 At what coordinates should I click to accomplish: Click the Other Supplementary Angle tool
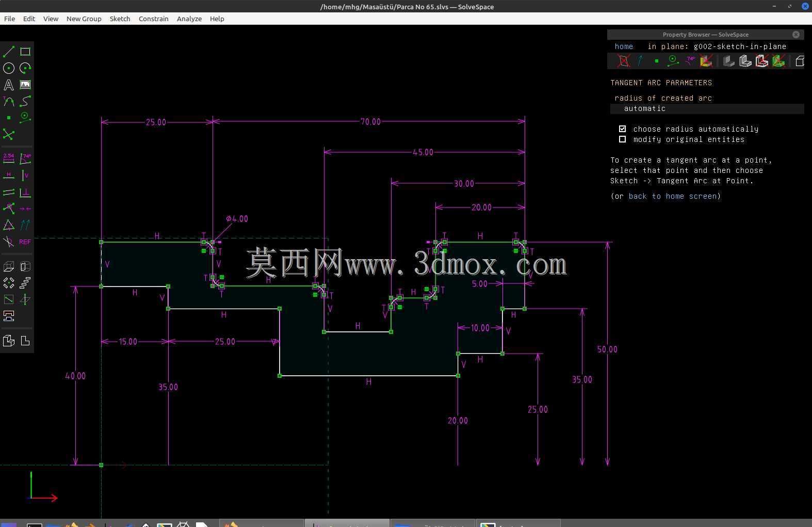click(x=9, y=242)
